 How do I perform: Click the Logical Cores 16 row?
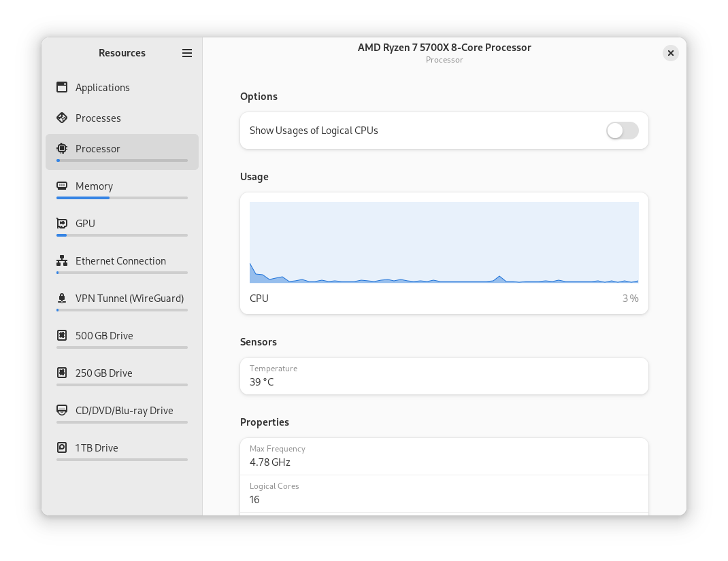(444, 494)
